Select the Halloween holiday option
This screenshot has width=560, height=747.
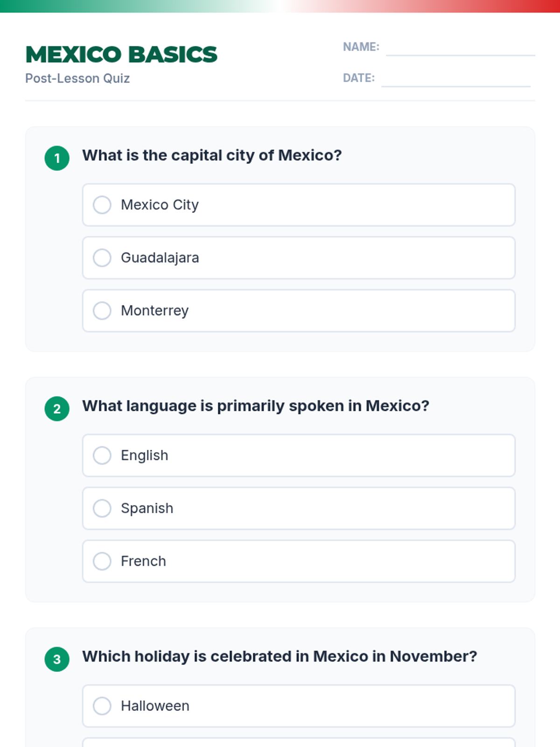102,706
